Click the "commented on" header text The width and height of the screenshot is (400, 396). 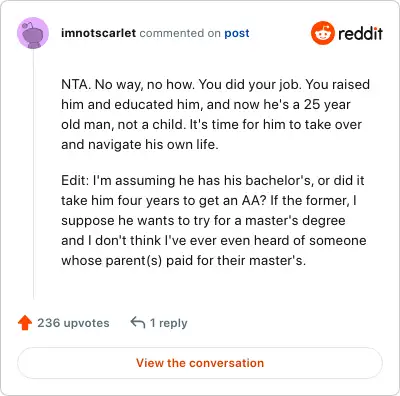tap(180, 33)
